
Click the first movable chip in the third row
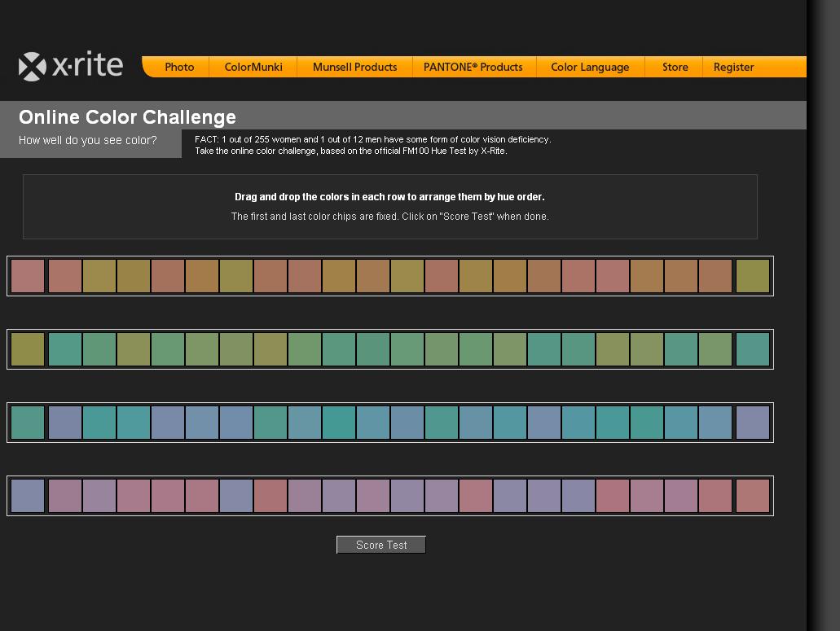pyautogui.click(x=65, y=423)
